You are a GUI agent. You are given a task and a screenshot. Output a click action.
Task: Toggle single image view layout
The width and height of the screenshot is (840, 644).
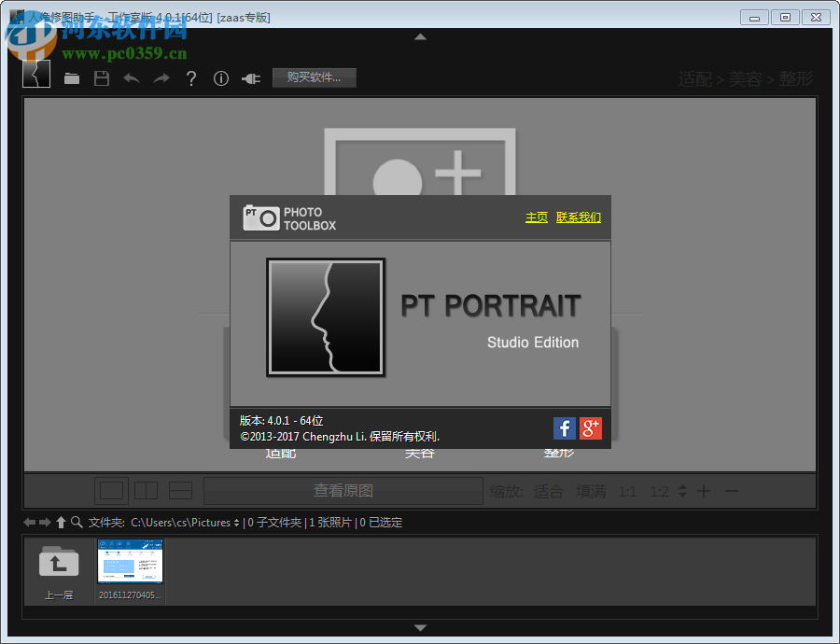pos(111,490)
